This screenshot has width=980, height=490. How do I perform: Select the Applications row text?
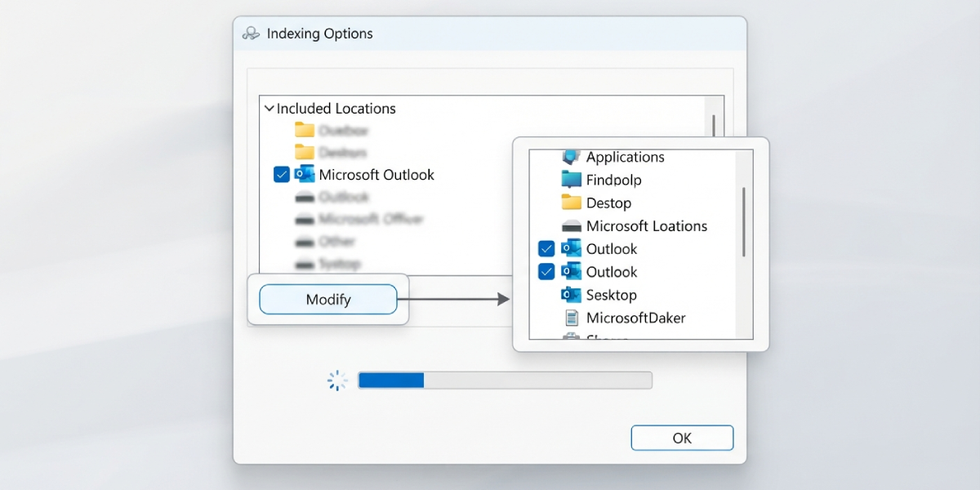[626, 157]
